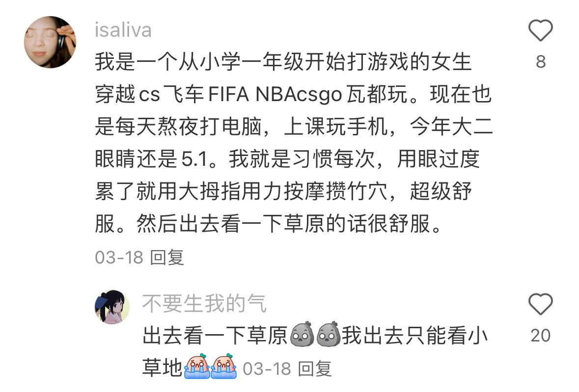579x392 pixels.
Task: Tap the second crying emoji after 草地
Action: [x=223, y=366]
